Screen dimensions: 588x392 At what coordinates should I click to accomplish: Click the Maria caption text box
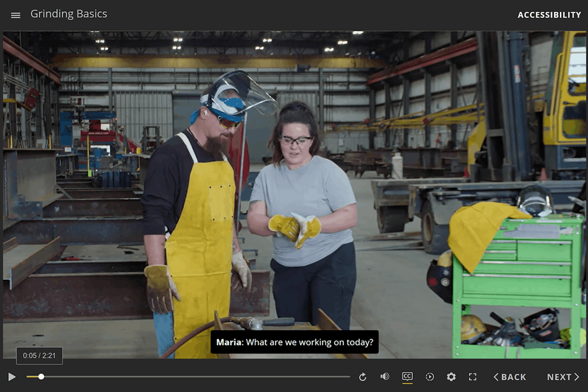[294, 342]
